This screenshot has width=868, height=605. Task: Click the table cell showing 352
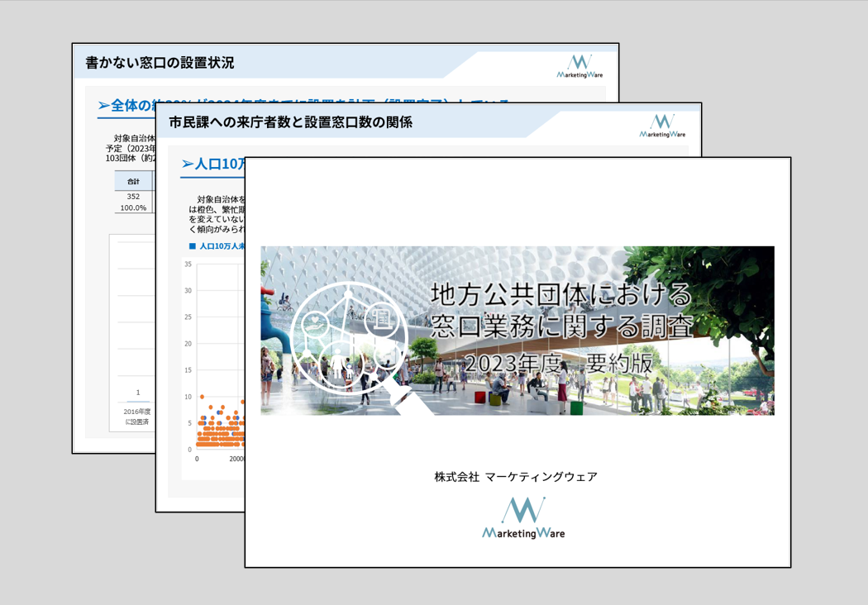coord(133,197)
